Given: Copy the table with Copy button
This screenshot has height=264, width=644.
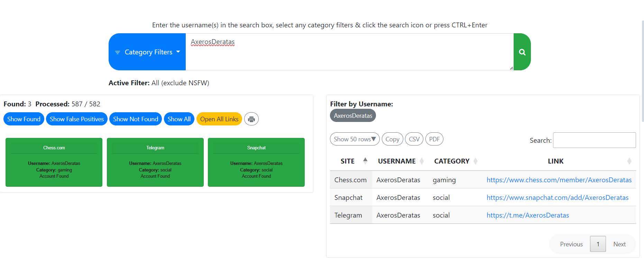Looking at the screenshot, I should point(392,139).
